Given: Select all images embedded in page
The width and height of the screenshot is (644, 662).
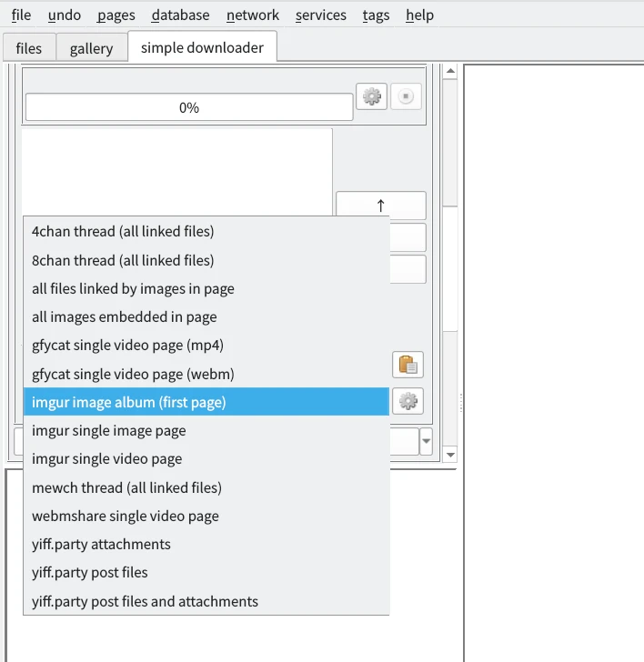Looking at the screenshot, I should [206, 317].
